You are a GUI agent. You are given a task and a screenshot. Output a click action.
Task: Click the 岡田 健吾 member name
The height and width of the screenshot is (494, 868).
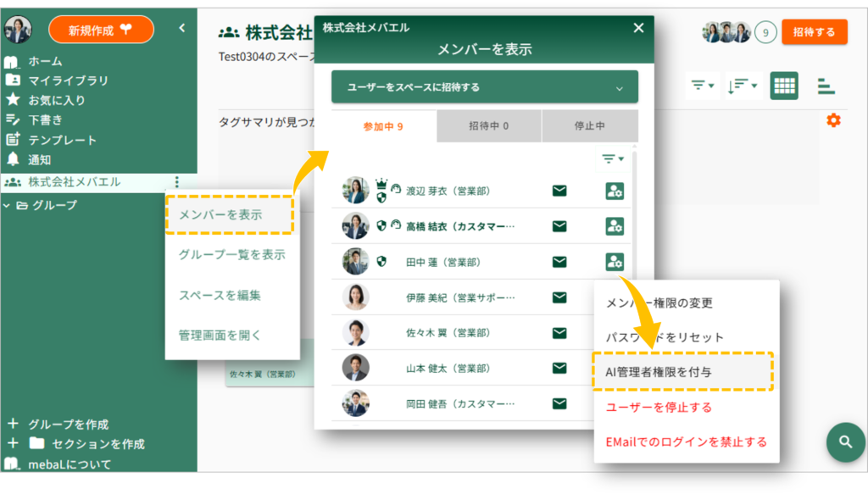460,404
